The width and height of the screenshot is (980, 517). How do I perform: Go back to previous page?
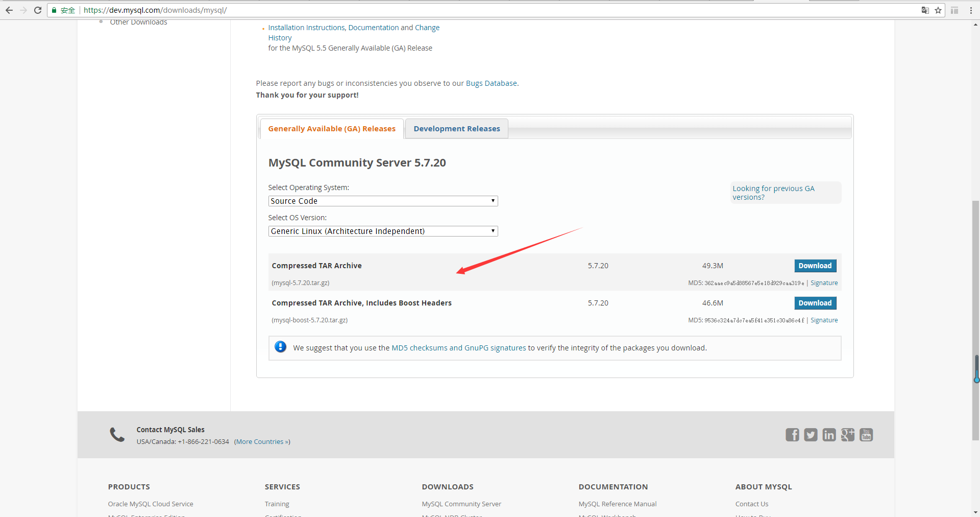[9, 10]
